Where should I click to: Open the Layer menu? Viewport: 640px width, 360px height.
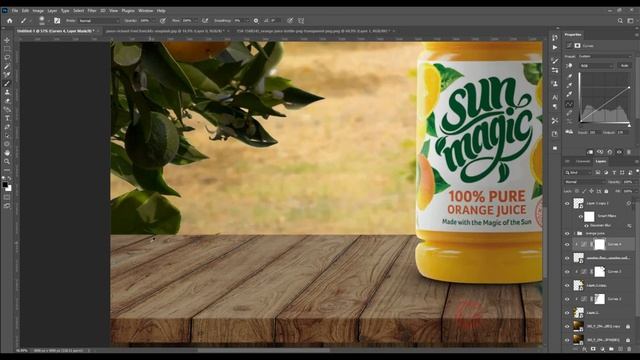(52, 11)
